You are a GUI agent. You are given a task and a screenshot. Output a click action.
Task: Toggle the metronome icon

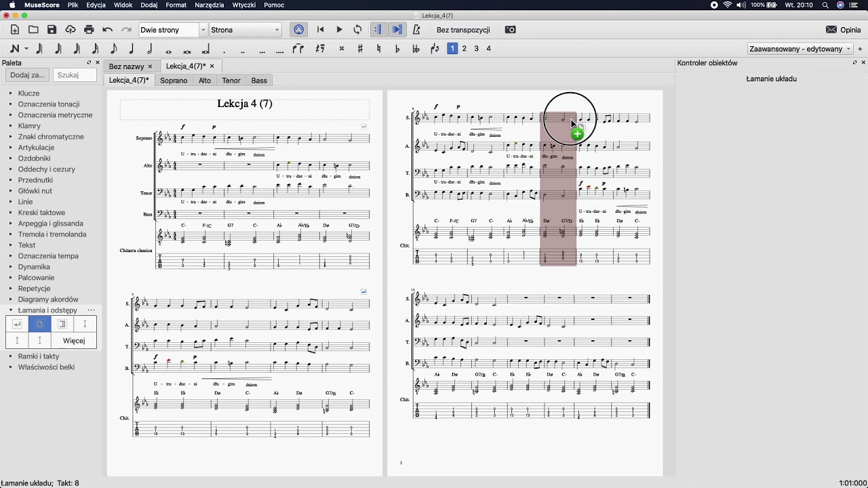click(x=416, y=30)
